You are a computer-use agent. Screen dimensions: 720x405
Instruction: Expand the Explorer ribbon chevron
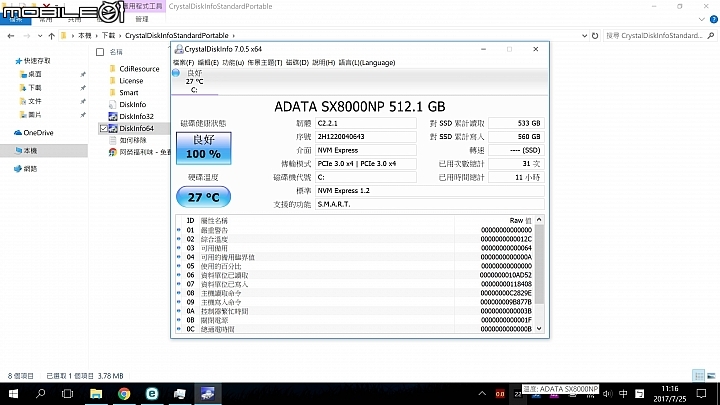tap(702, 19)
